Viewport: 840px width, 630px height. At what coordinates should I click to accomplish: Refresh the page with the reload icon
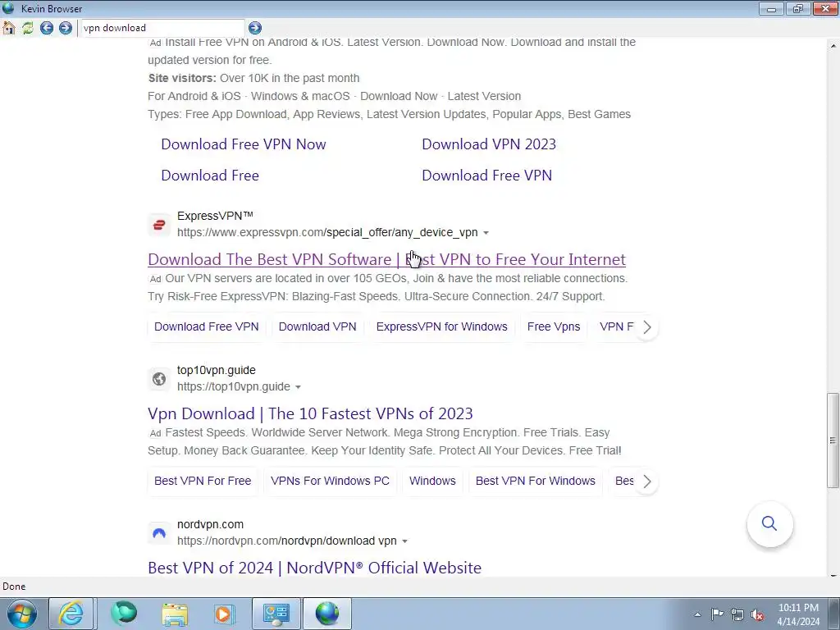[28, 28]
